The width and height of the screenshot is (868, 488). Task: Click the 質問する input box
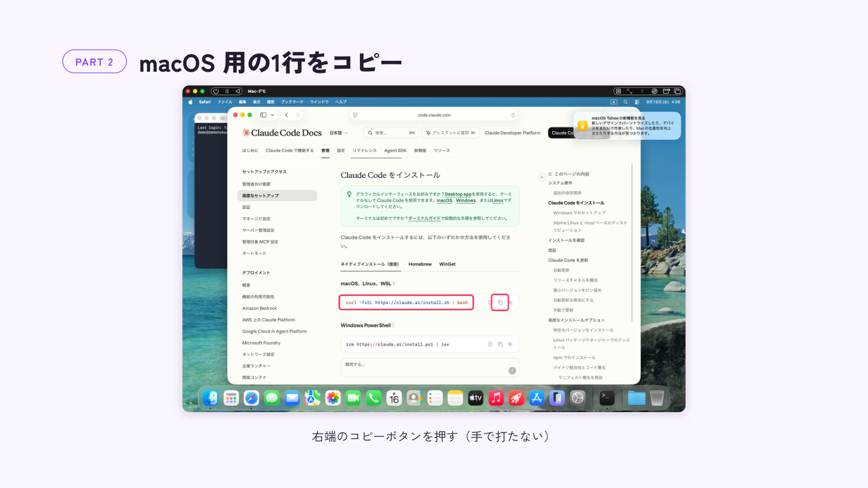pyautogui.click(x=430, y=368)
